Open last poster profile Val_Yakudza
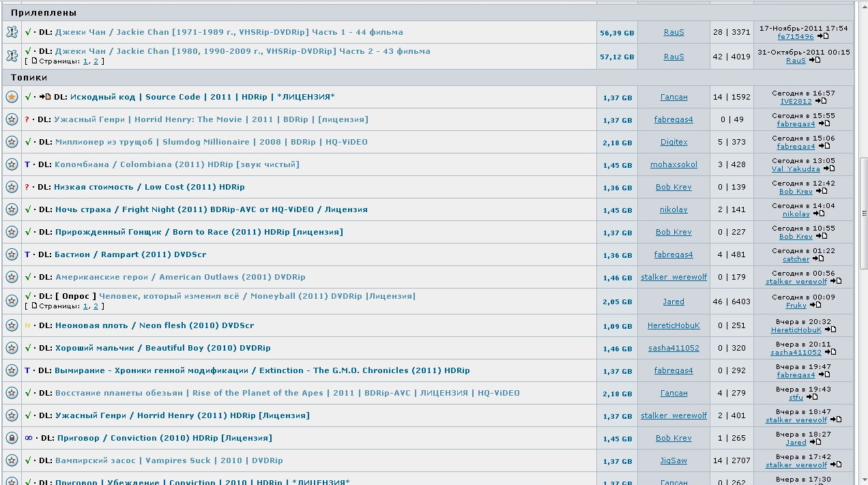Screen dimensions: 868x485 [x=796, y=168]
